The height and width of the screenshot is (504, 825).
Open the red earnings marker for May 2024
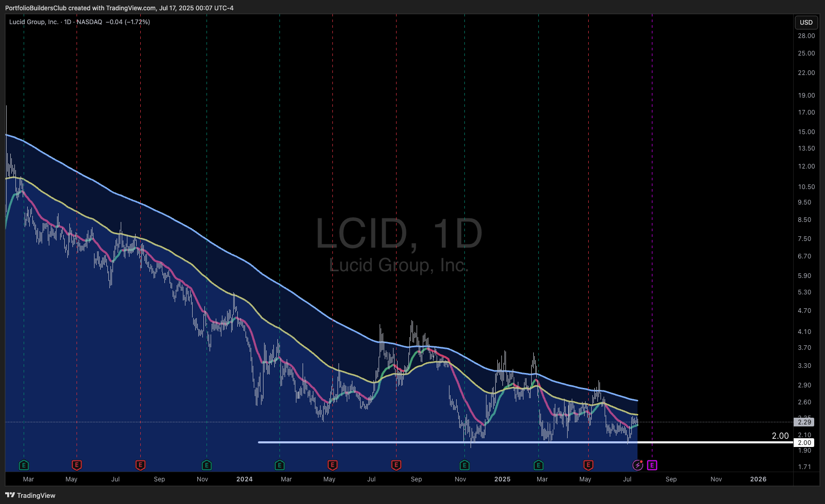332,465
